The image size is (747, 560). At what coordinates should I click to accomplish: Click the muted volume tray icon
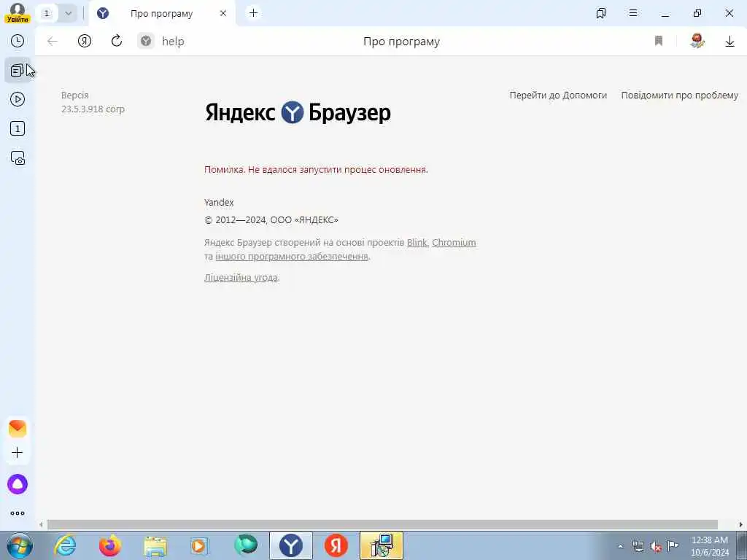coord(656,546)
